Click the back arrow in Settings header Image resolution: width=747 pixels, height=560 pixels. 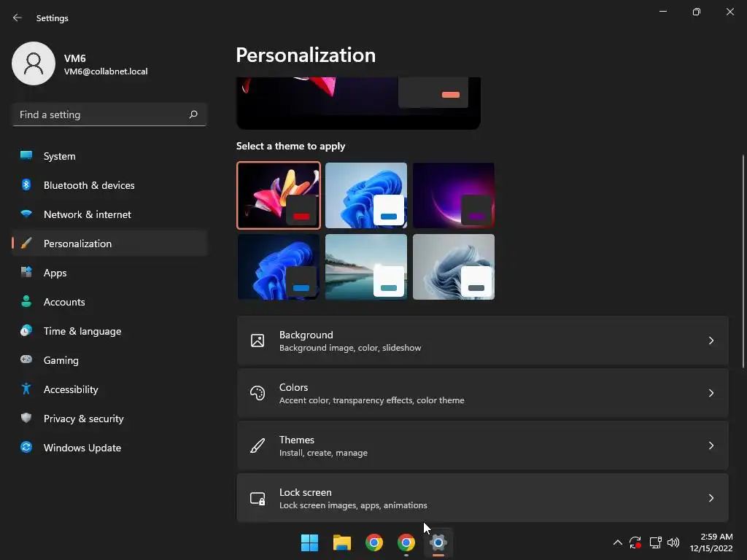point(18,17)
